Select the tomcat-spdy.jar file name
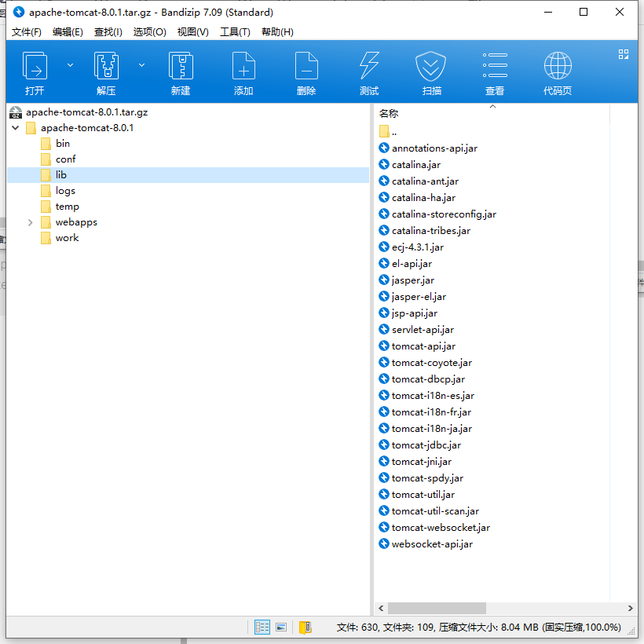644x644 pixels. [427, 478]
